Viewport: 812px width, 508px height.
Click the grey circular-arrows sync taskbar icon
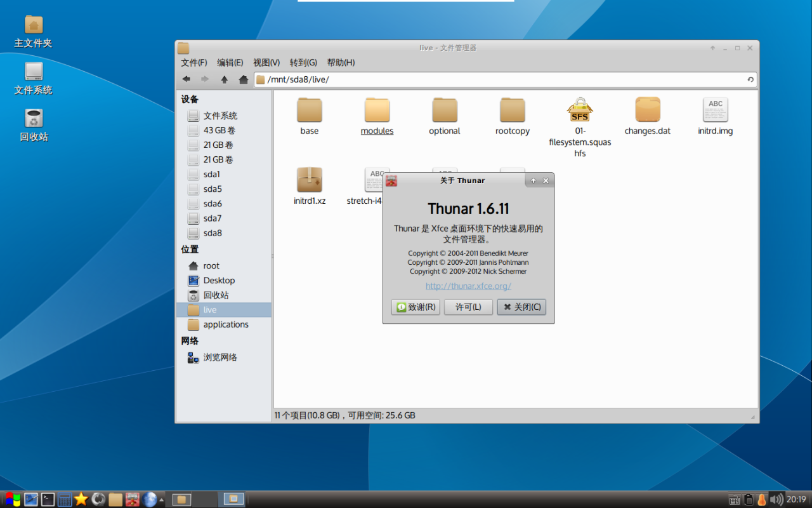click(98, 499)
